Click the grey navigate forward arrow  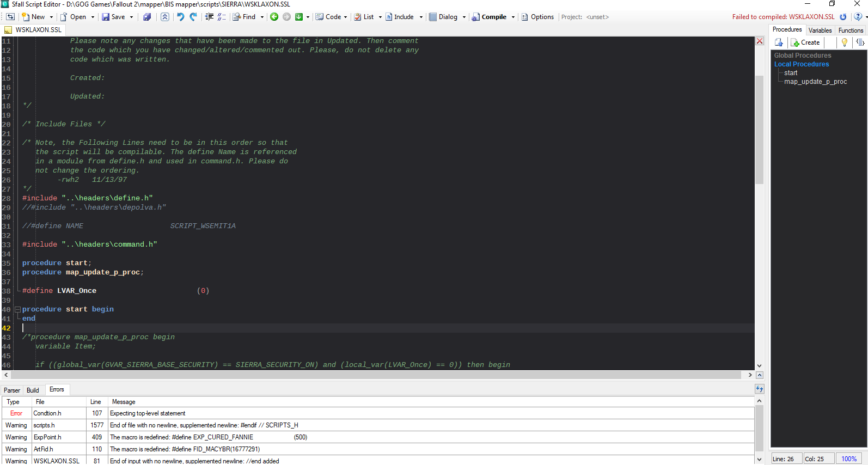(286, 17)
